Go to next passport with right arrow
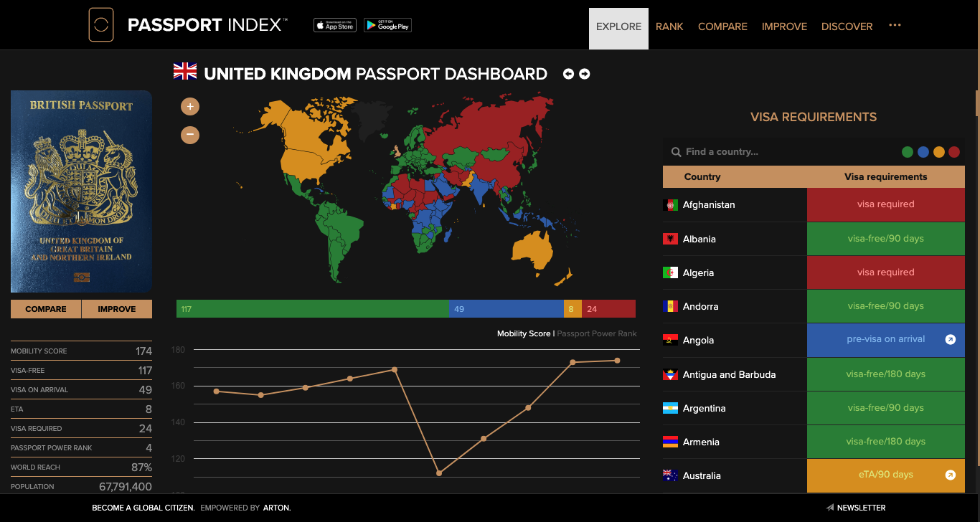Screen dimensions: 980x522 click(x=585, y=74)
